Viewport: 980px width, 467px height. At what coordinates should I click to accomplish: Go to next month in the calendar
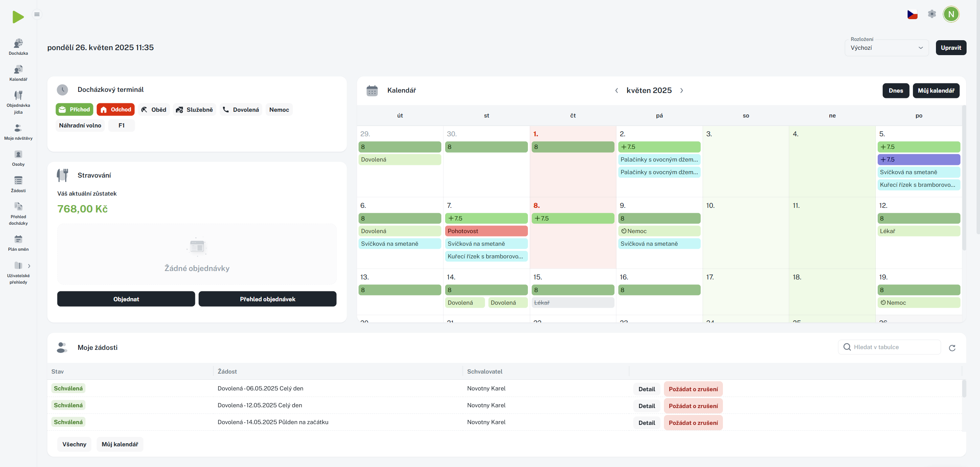click(682, 91)
